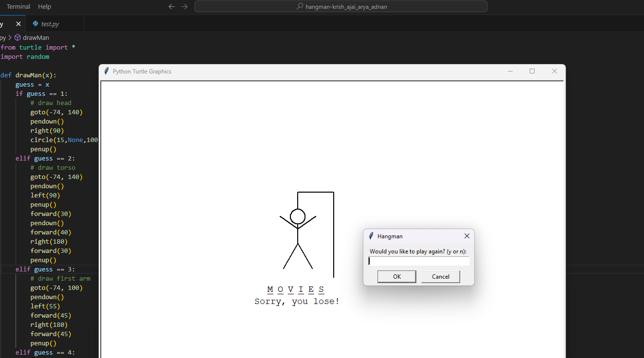Click the 'elif guess == 4:' line
This screenshot has height=358, width=644.
click(x=45, y=352)
